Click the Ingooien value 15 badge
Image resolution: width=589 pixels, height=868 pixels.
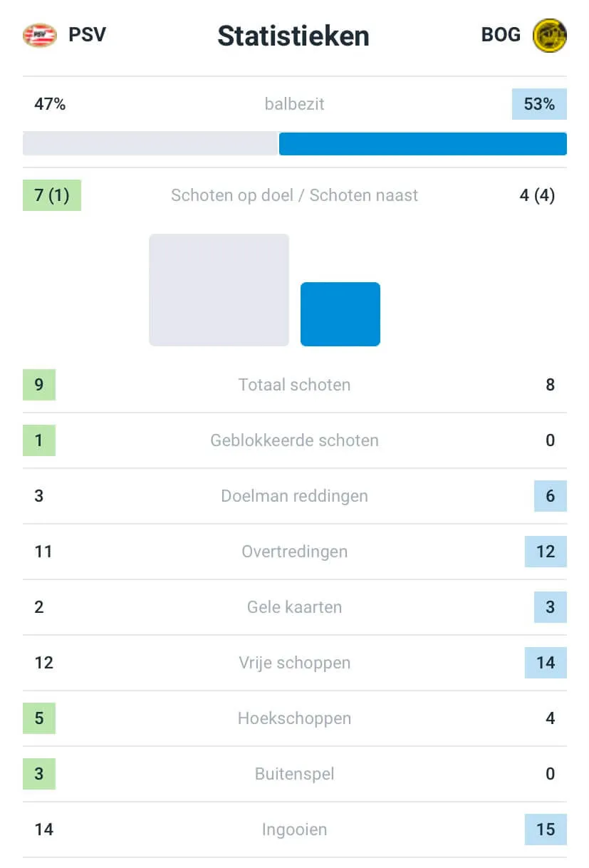546,830
